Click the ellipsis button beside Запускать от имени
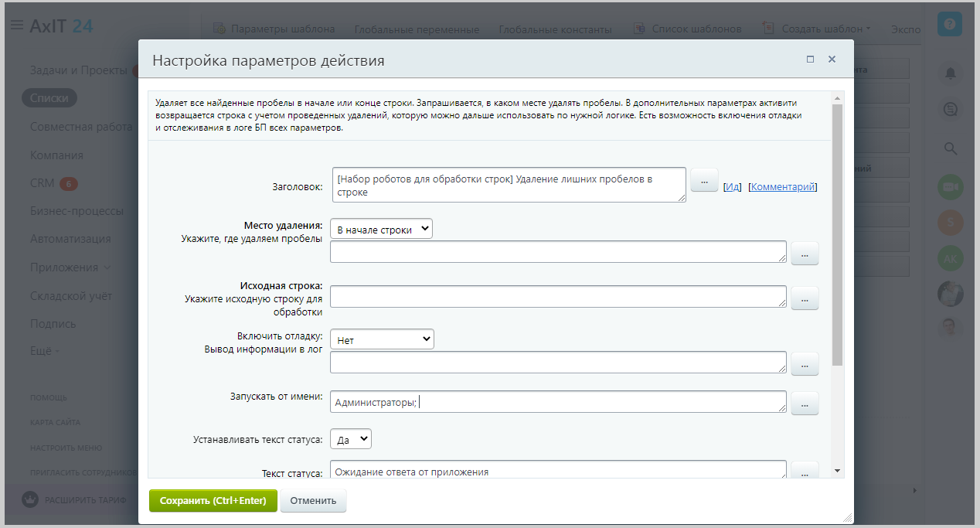The height and width of the screenshot is (528, 980). click(x=805, y=403)
